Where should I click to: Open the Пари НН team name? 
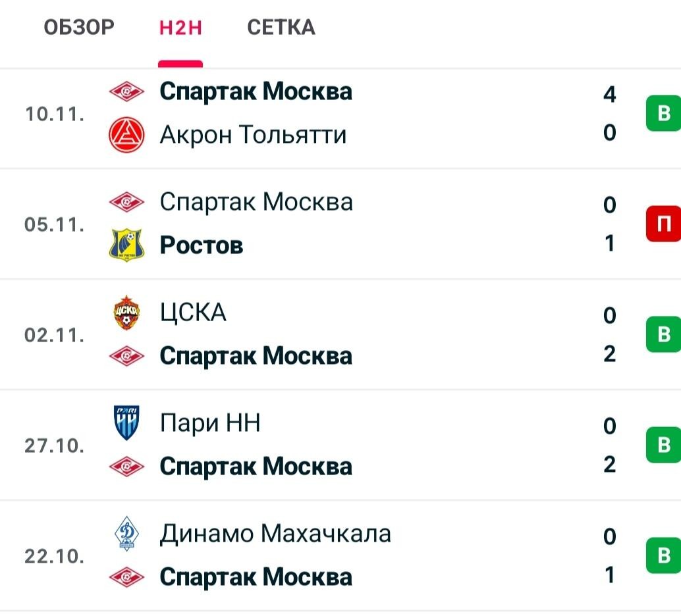(x=210, y=423)
